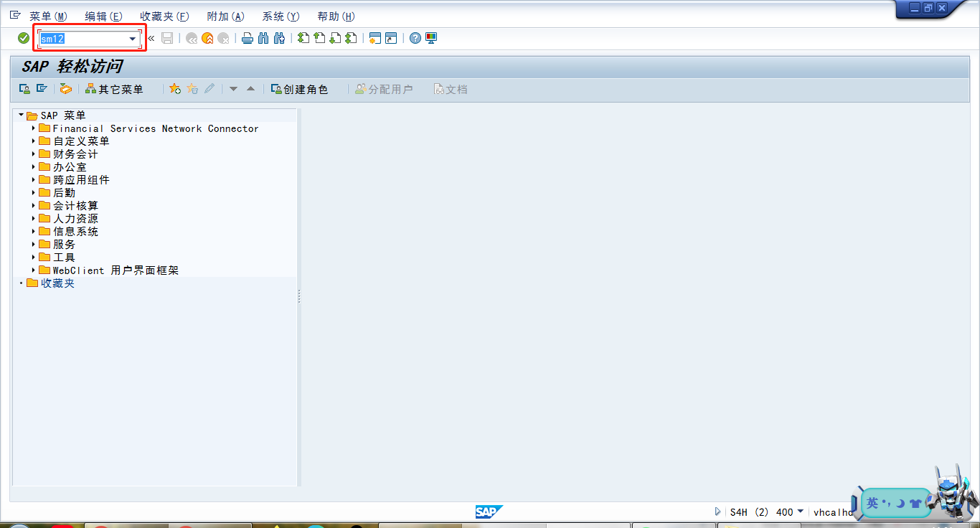Viewport: 980px width, 528px height.
Task: Open the 帮助(H) menu
Action: point(336,16)
